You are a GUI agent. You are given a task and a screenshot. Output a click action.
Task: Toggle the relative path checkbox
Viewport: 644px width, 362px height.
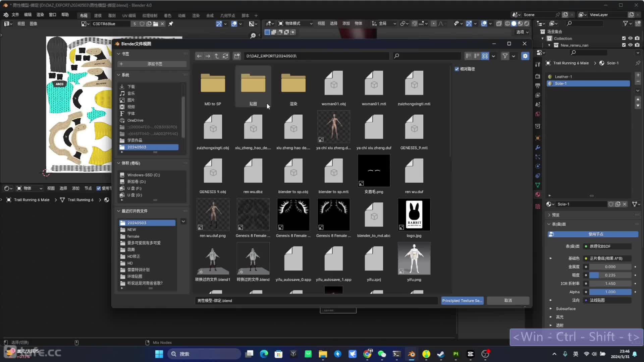point(457,69)
